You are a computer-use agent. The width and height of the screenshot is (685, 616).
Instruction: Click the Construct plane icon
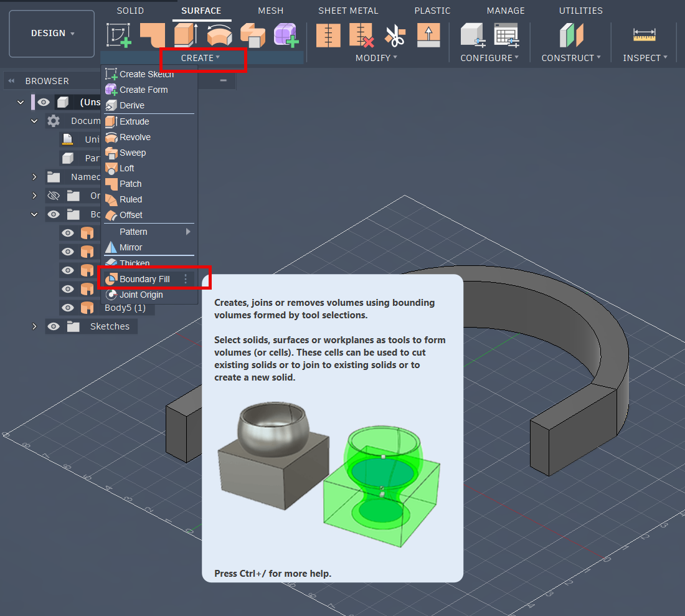point(572,36)
